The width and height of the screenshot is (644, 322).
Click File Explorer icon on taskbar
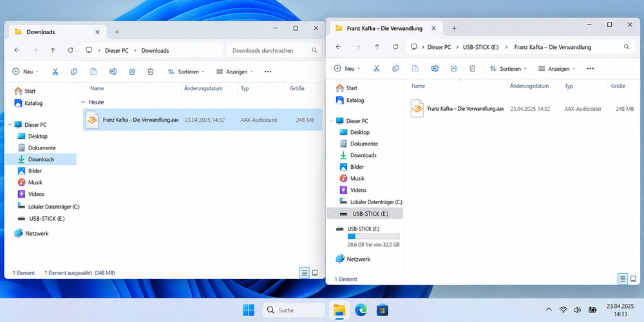(x=339, y=310)
